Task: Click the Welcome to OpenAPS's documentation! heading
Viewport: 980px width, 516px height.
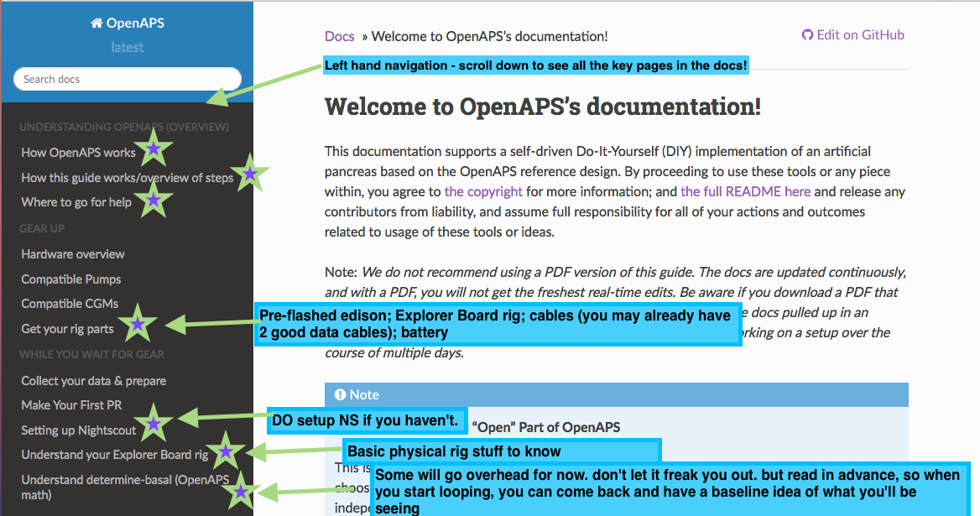Action: [543, 107]
